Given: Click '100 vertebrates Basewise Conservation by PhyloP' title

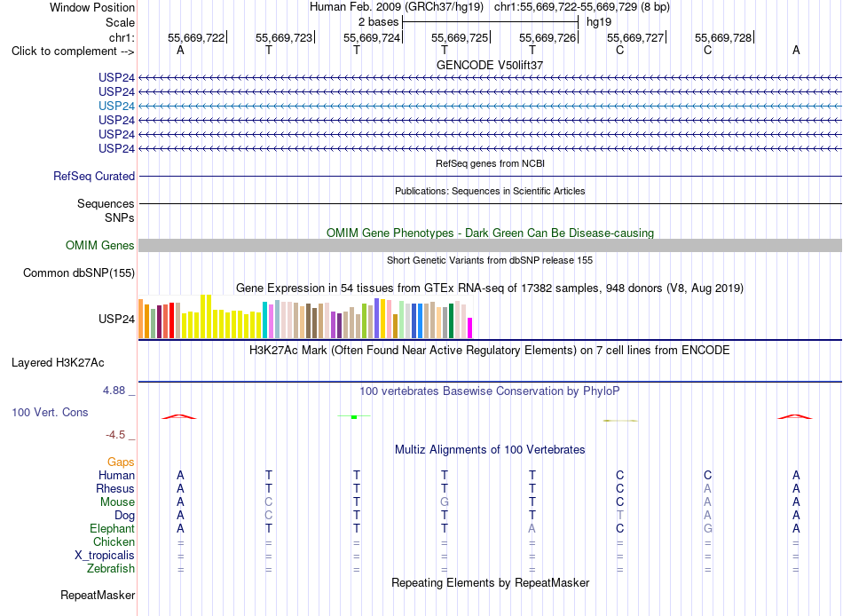Looking at the screenshot, I should pyautogui.click(x=490, y=391).
